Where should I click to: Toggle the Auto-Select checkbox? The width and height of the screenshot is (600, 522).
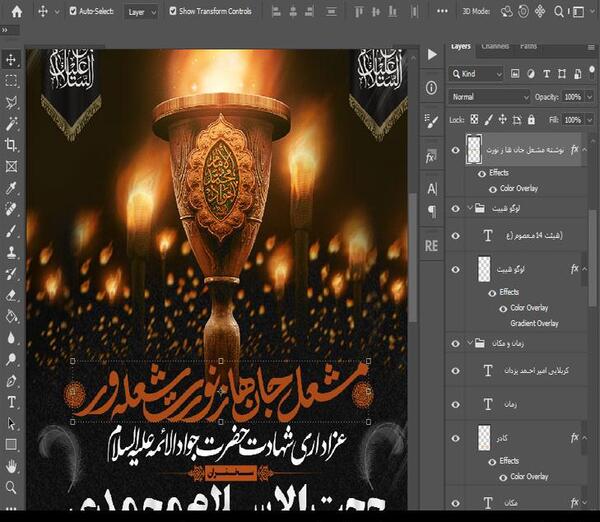[x=73, y=11]
